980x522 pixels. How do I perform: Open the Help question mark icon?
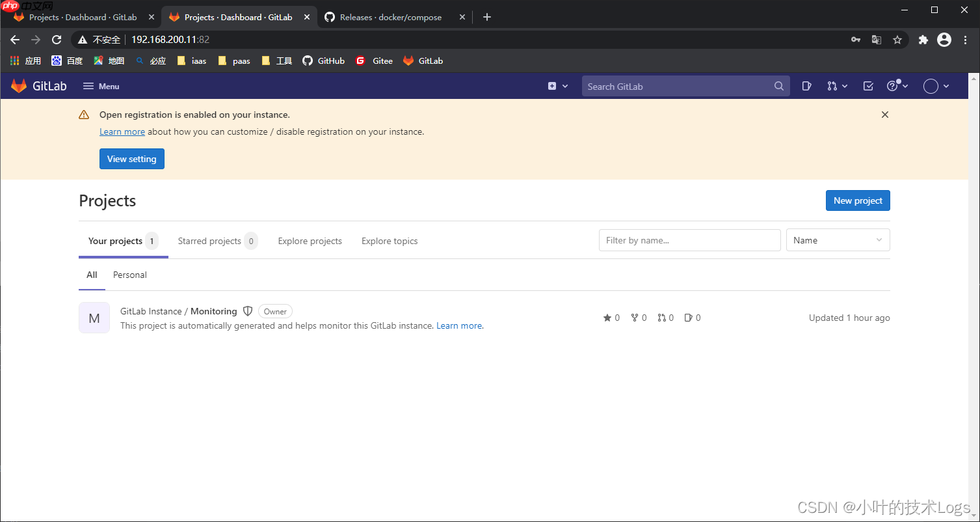(894, 85)
